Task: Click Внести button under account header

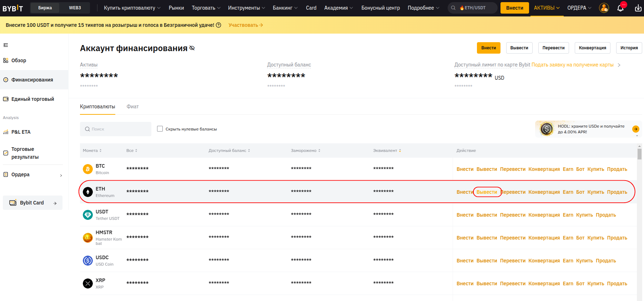Action: pyautogui.click(x=488, y=48)
